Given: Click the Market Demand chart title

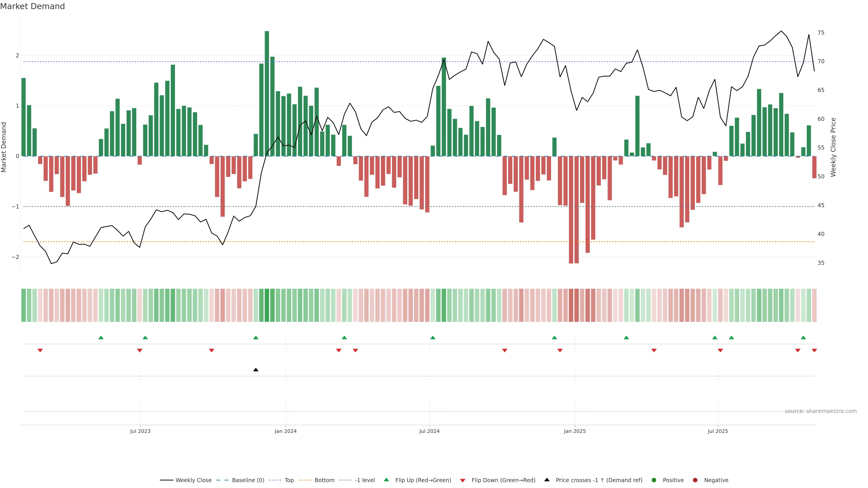Looking at the screenshot, I should [32, 6].
